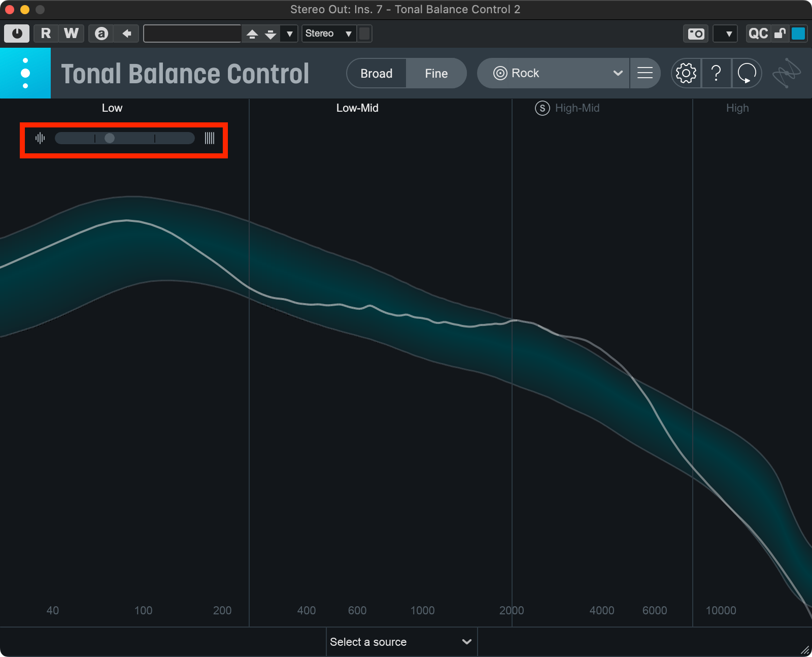812x657 pixels.
Task: Switch to the Fine view tab
Action: pyautogui.click(x=436, y=74)
